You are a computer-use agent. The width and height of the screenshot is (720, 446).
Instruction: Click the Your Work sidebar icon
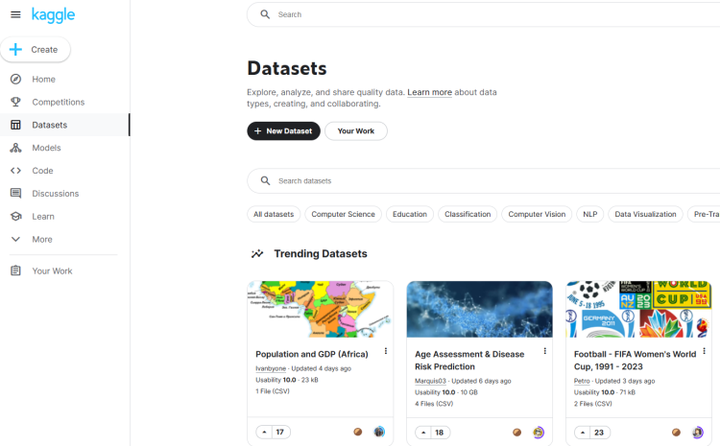coord(15,271)
